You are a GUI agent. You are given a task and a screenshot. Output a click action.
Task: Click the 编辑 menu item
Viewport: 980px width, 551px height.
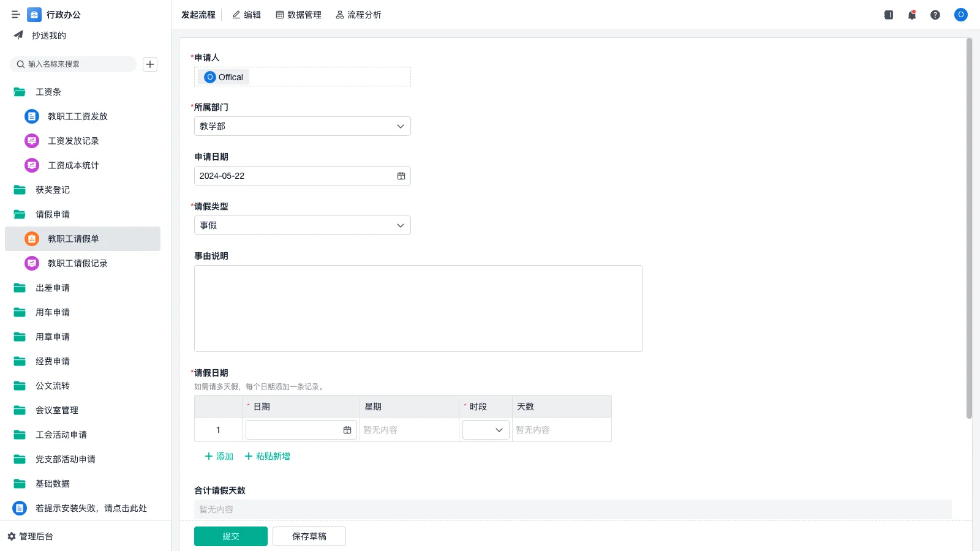[246, 15]
